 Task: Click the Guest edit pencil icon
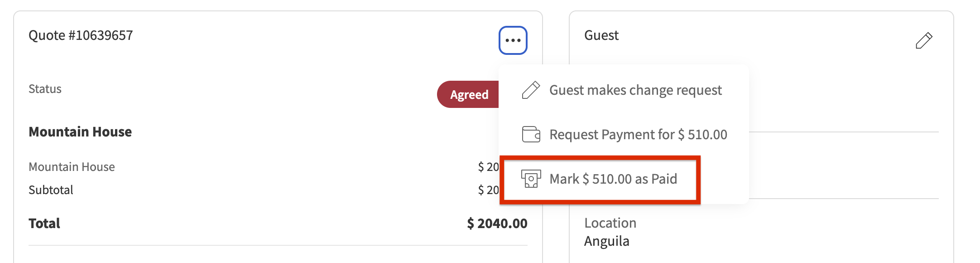(923, 40)
